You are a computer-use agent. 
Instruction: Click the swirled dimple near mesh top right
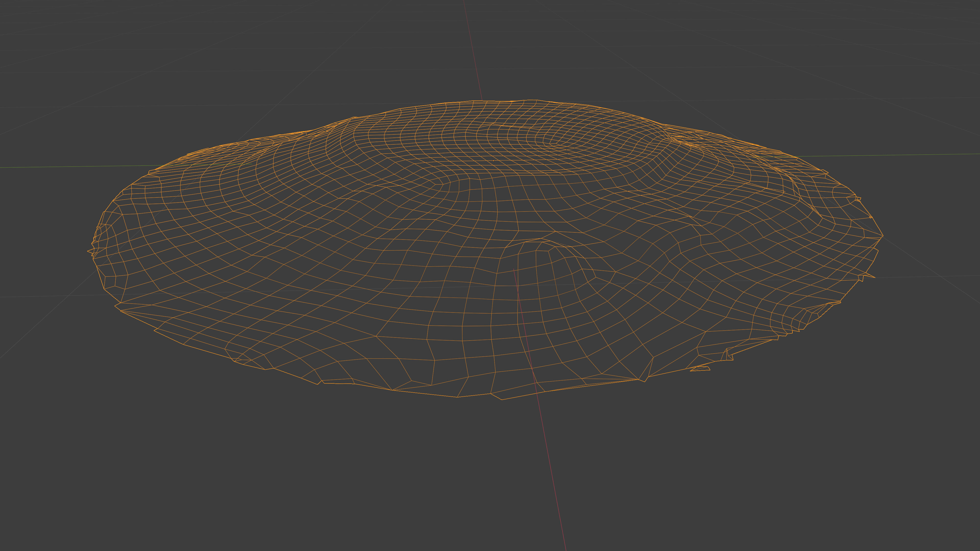click(x=552, y=143)
